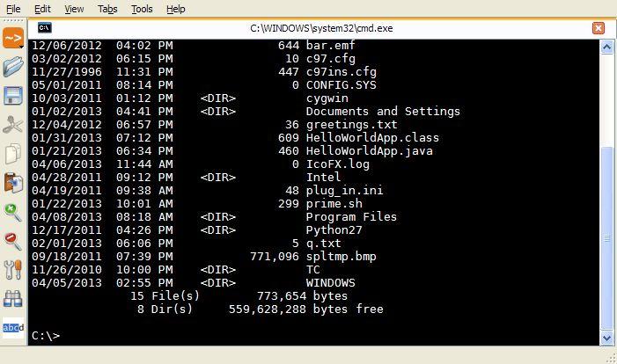This screenshot has width=617, height=364.
Task: Click the TC directory name
Action: pos(313,270)
